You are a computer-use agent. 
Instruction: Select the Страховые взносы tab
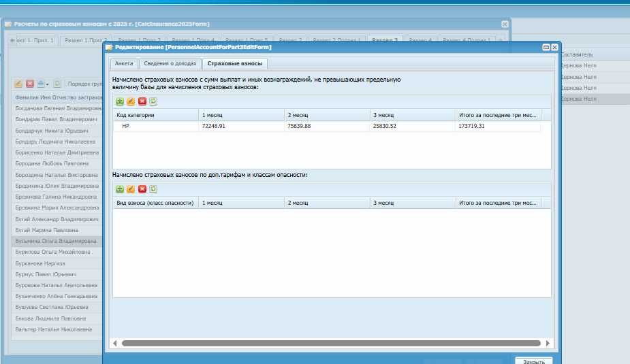235,63
